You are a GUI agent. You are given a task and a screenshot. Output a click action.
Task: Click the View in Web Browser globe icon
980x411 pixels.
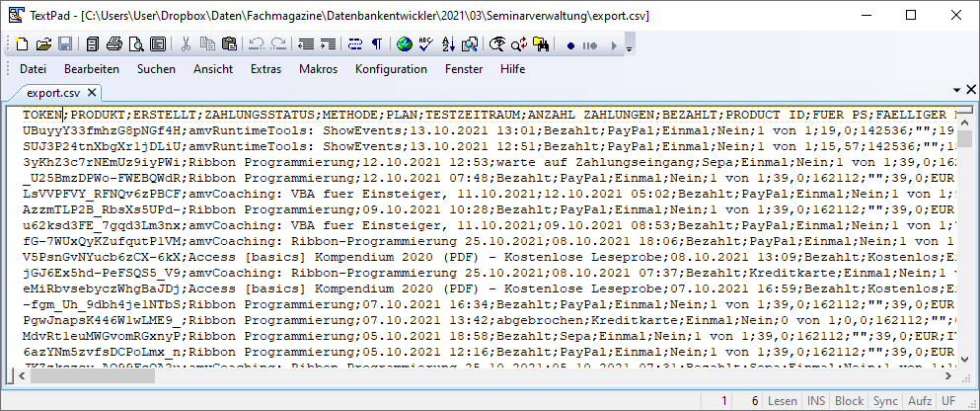(405, 44)
